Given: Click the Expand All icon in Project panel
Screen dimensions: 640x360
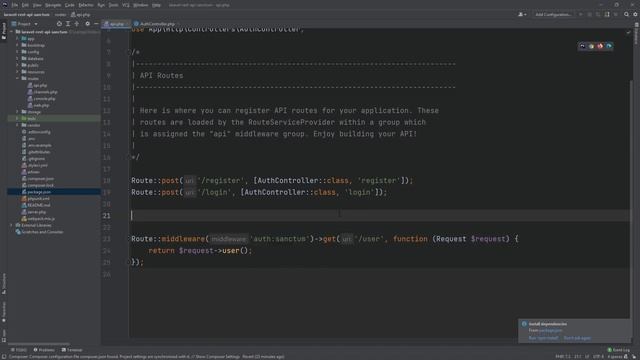Looking at the screenshot, I should (x=68, y=24).
